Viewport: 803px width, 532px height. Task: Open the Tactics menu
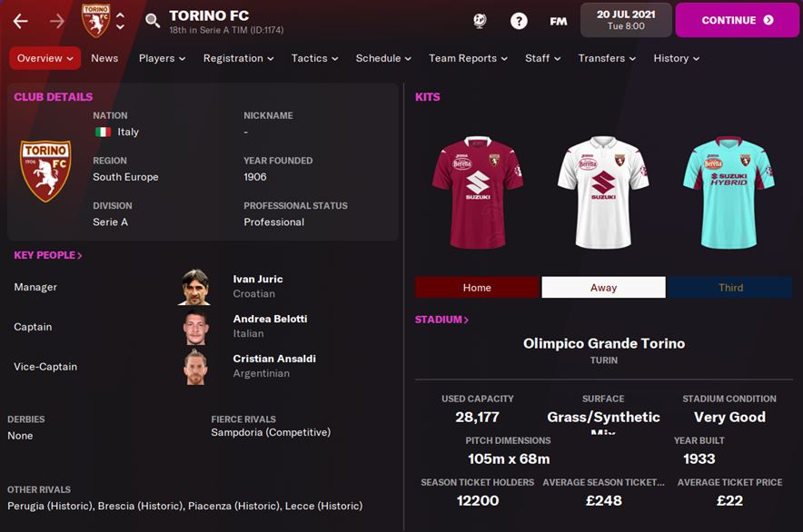(314, 58)
